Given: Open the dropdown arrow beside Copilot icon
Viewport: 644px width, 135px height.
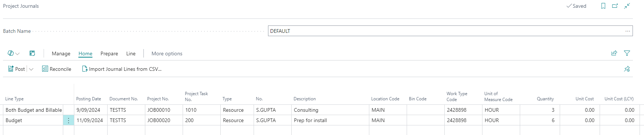Looking at the screenshot, I should click(17, 54).
